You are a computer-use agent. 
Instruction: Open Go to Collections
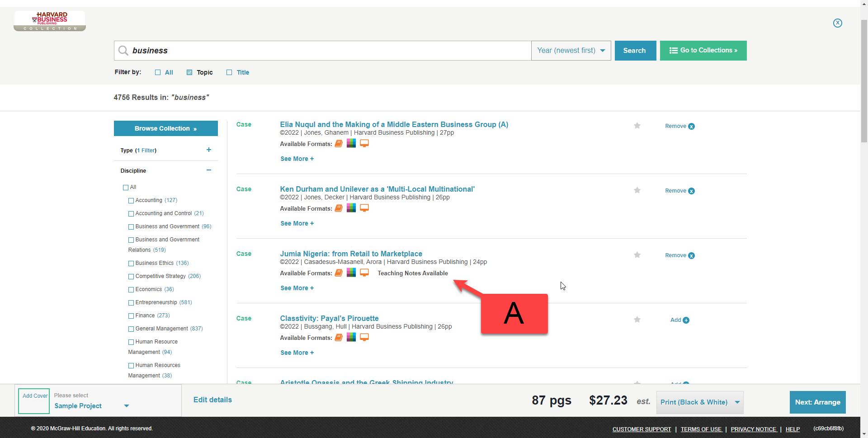(x=703, y=51)
